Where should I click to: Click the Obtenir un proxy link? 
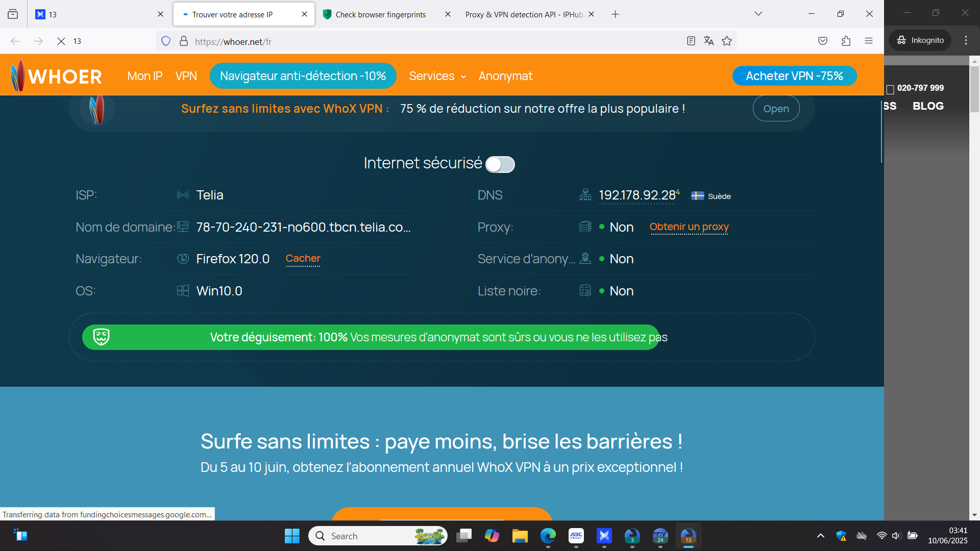[689, 227]
